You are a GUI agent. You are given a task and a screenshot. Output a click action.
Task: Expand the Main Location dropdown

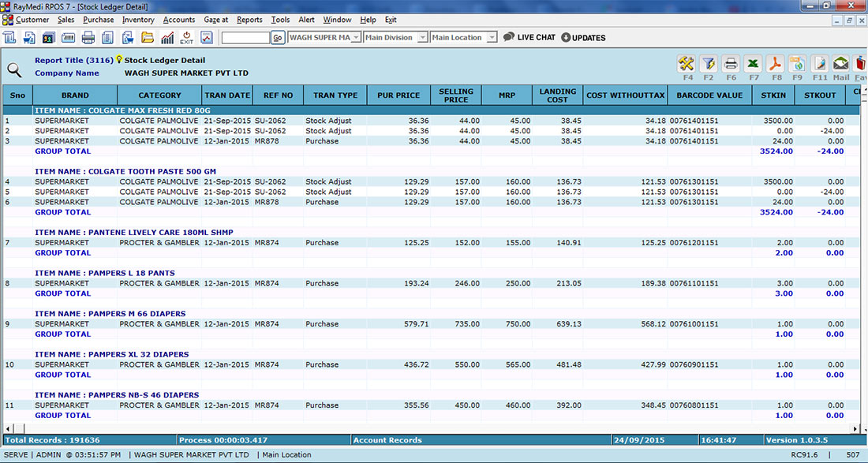pyautogui.click(x=492, y=37)
